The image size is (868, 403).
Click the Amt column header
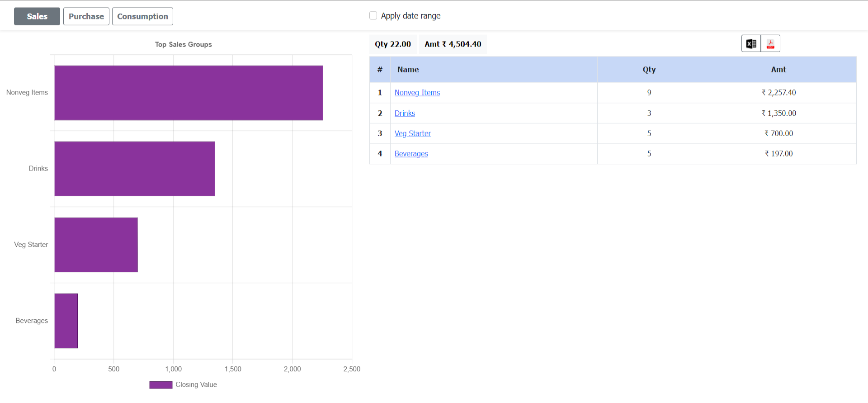coord(778,70)
